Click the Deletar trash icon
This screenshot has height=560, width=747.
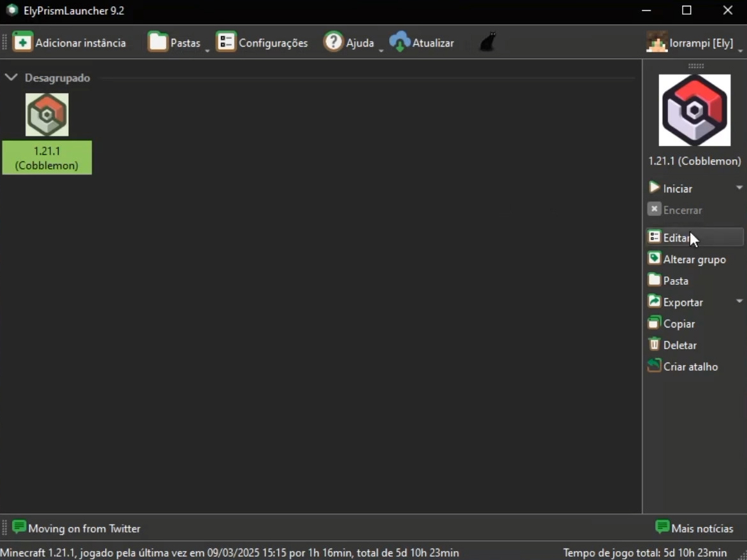[654, 344]
